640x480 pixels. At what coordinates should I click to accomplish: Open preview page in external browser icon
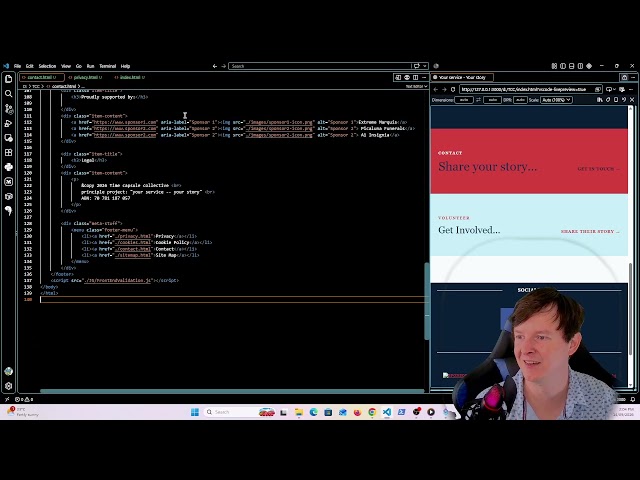point(598,89)
